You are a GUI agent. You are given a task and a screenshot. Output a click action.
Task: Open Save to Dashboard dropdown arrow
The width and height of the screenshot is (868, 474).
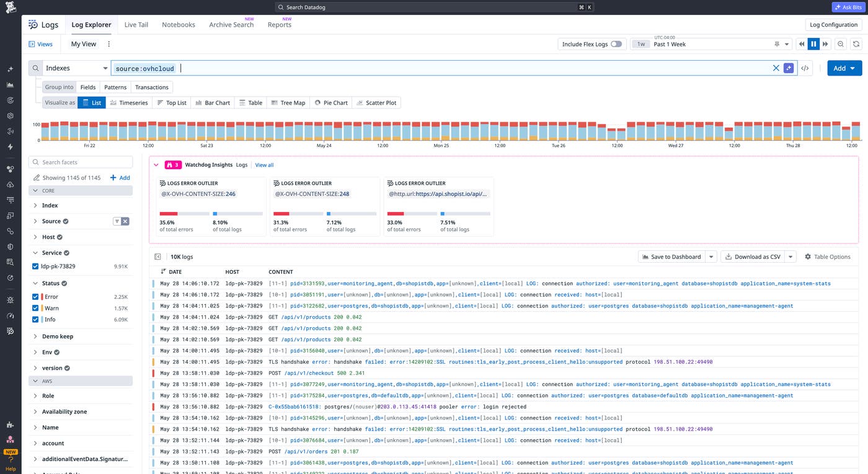711,257
